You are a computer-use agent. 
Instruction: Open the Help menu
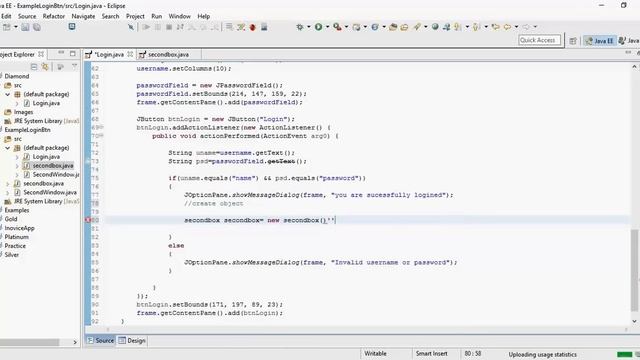click(x=204, y=16)
